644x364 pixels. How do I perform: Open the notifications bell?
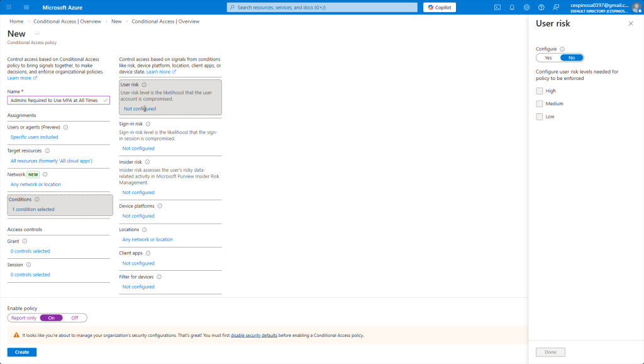coord(512,8)
